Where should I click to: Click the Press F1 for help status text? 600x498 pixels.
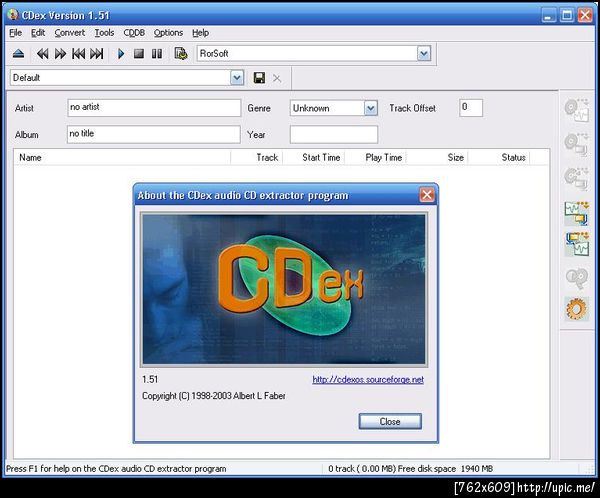(116, 469)
